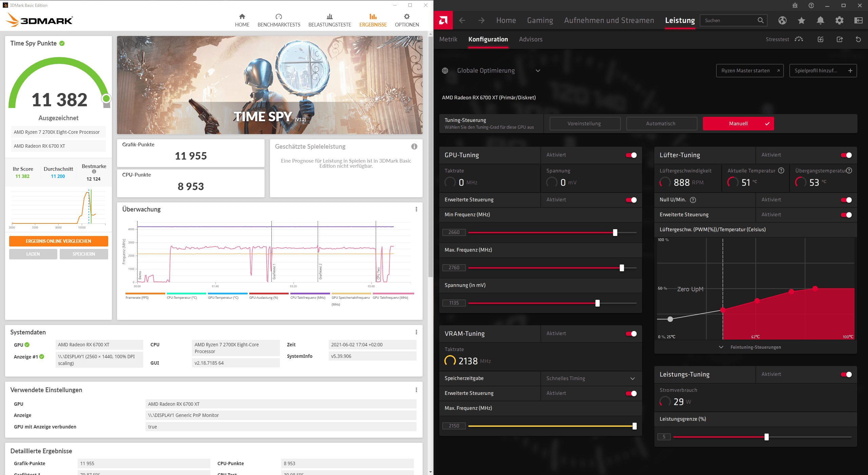
Task: Toggle Null U/Min. switch
Action: click(846, 200)
